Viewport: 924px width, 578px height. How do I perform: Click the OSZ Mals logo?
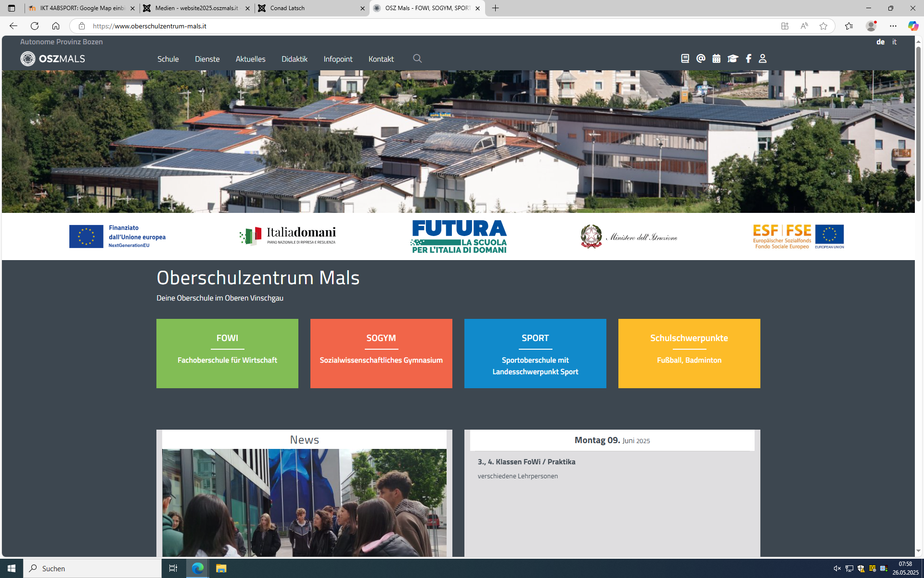(53, 59)
